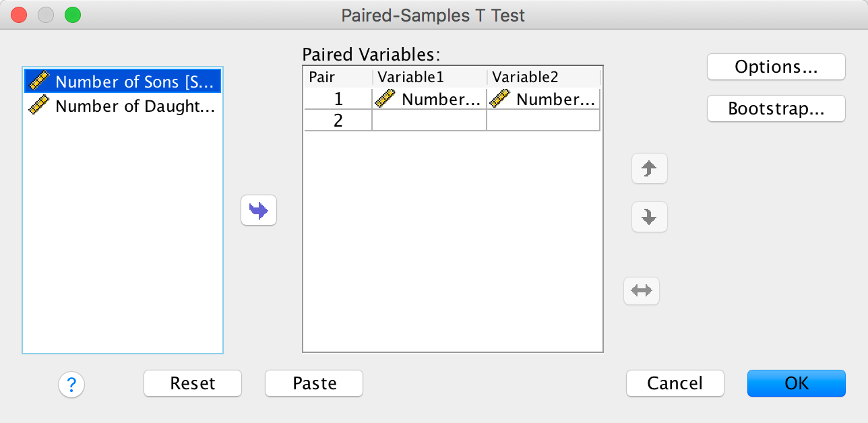
Task: Select the empty Variable1 cell in pair 2
Action: point(429,121)
